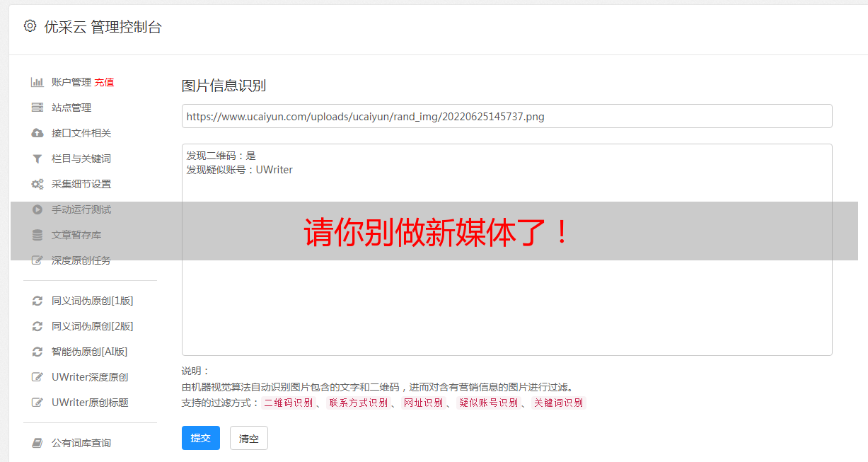Select 深度原创任务 menu entry
Screen dimensions: 868x462
point(81,260)
